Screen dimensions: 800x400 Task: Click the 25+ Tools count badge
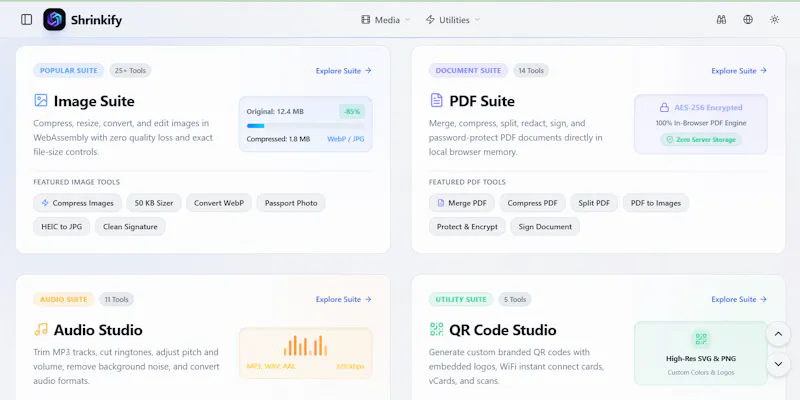pyautogui.click(x=130, y=70)
